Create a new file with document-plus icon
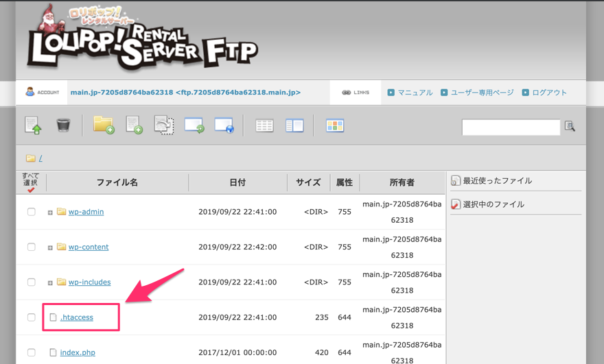The image size is (604, 364). [134, 125]
